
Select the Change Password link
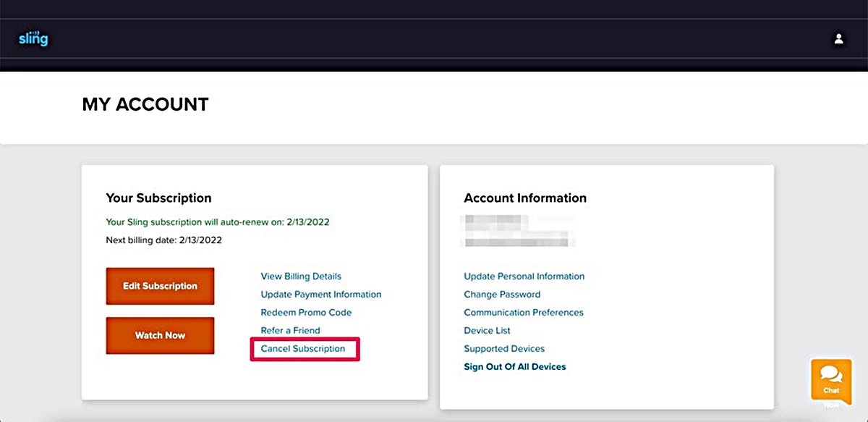[x=502, y=295]
